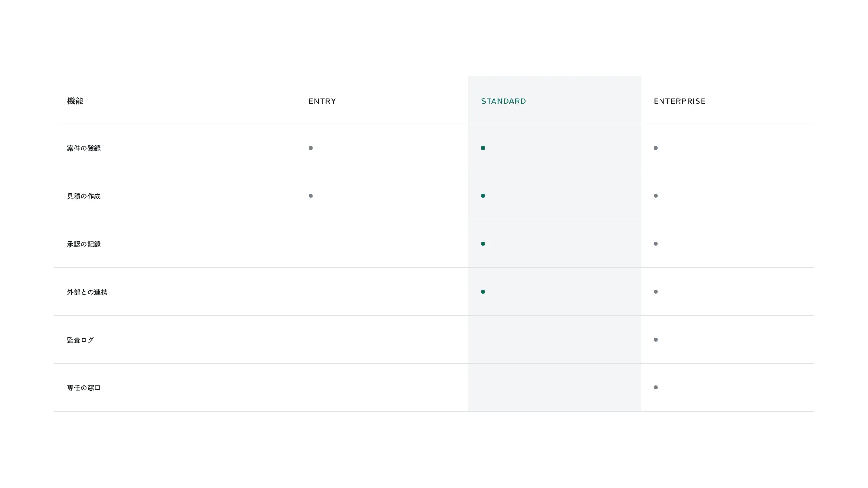Screen dimensions: 868x488
Task: Click the 外部との連携 feature row label
Action: (87, 292)
